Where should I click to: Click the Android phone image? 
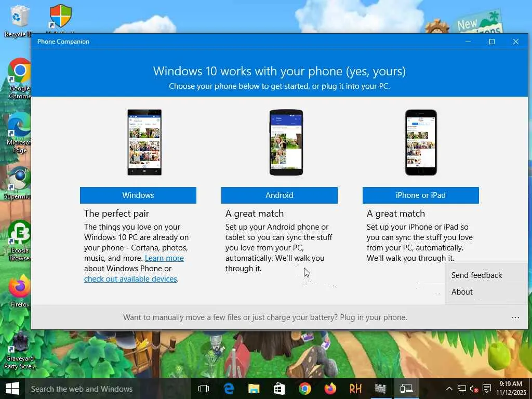point(286,142)
